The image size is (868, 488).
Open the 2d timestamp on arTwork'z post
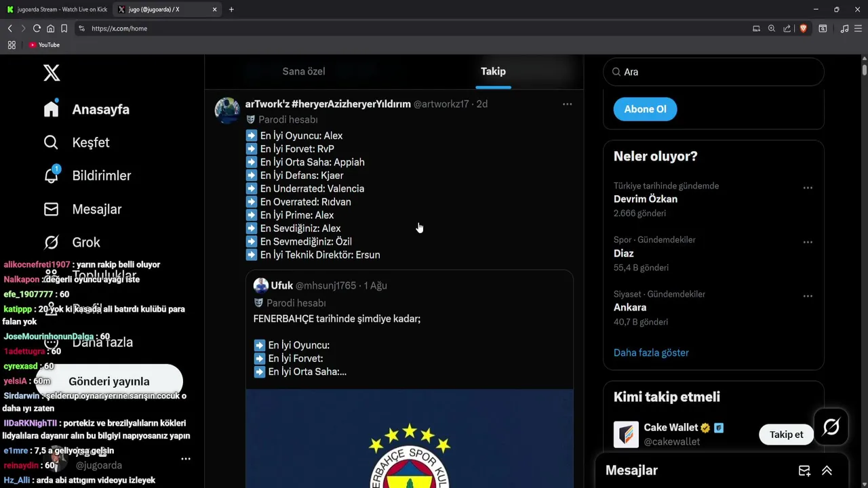click(481, 104)
